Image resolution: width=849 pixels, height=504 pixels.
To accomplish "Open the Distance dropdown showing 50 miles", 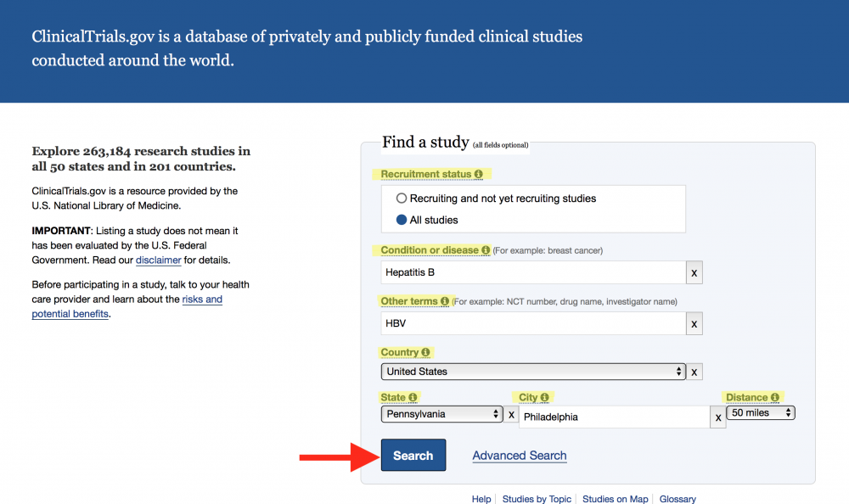I will (x=761, y=413).
